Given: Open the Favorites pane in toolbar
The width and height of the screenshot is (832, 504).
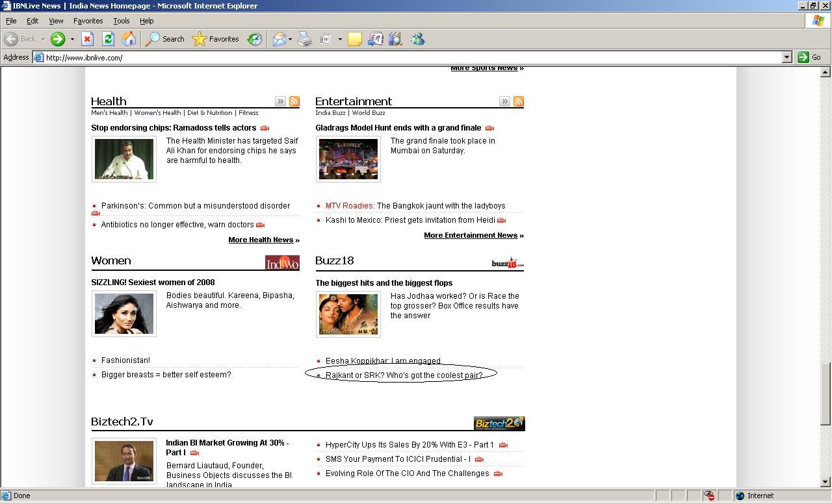Looking at the screenshot, I should coord(216,39).
